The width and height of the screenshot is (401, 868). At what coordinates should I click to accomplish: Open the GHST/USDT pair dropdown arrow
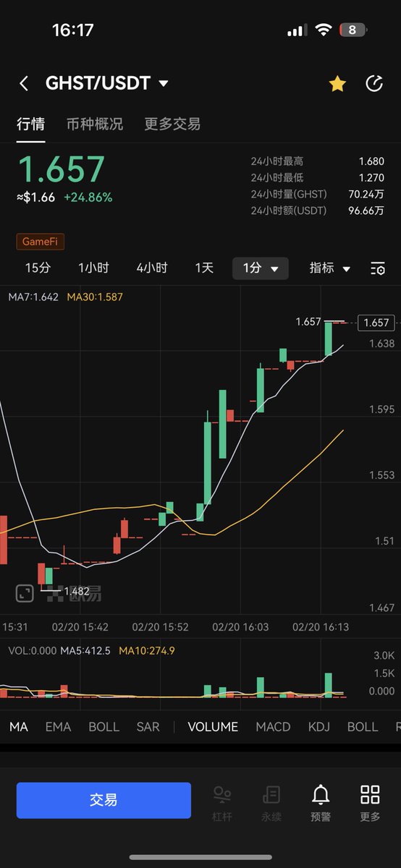pos(164,84)
